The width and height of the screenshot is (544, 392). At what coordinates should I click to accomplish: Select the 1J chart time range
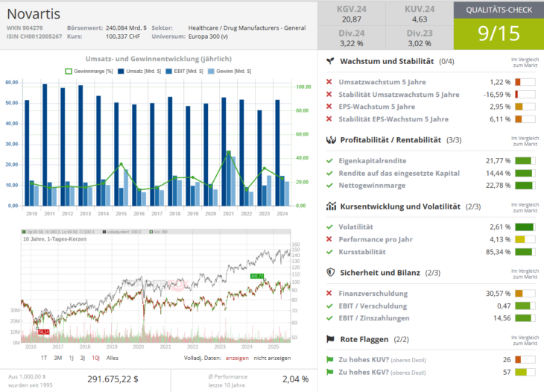pyautogui.click(x=71, y=358)
